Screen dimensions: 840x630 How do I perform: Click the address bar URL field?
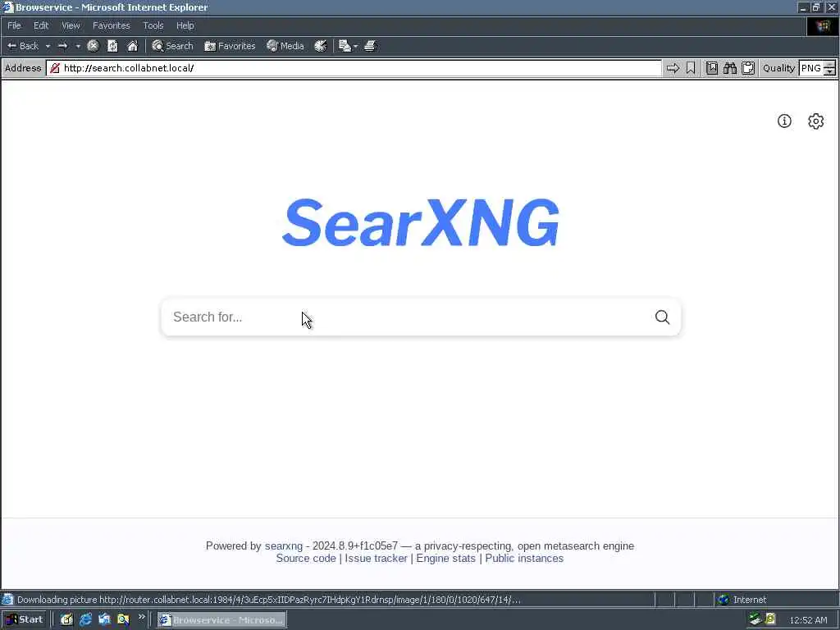click(354, 68)
